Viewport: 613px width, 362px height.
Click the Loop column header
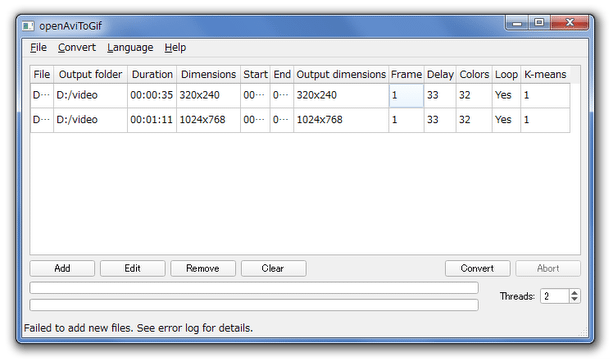[x=506, y=74]
